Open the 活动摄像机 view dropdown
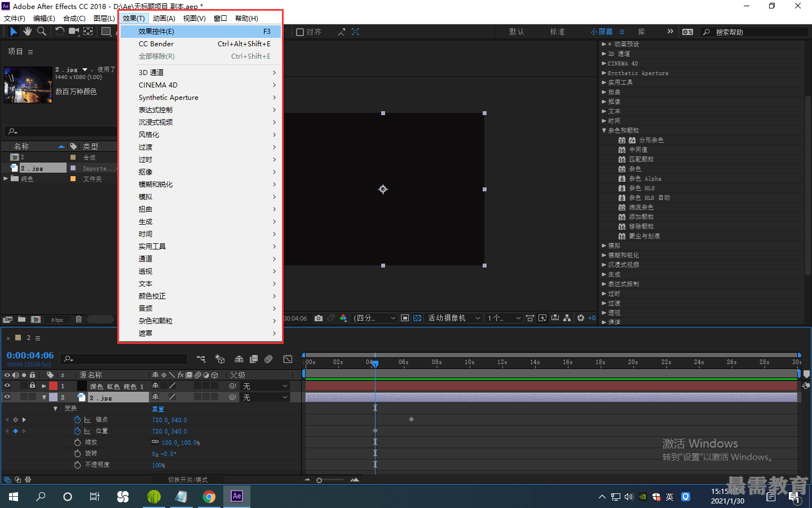Screen dimensions: 812x508 pos(454,318)
